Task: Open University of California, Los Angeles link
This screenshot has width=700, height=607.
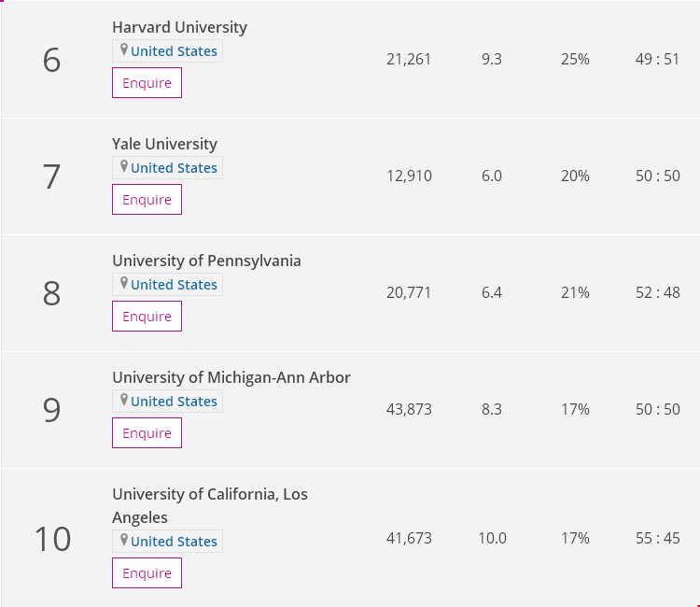Action: pyautogui.click(x=210, y=505)
